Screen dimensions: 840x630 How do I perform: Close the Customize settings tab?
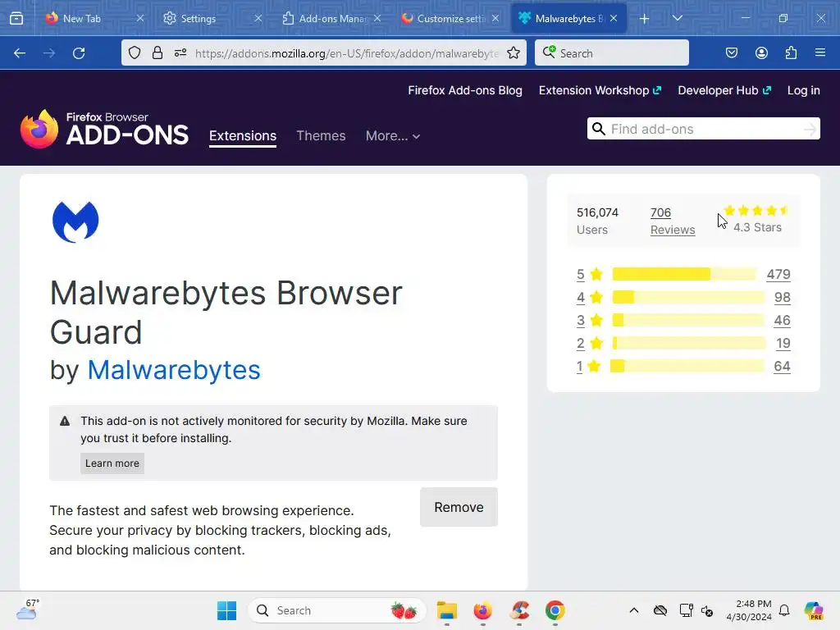(x=495, y=18)
